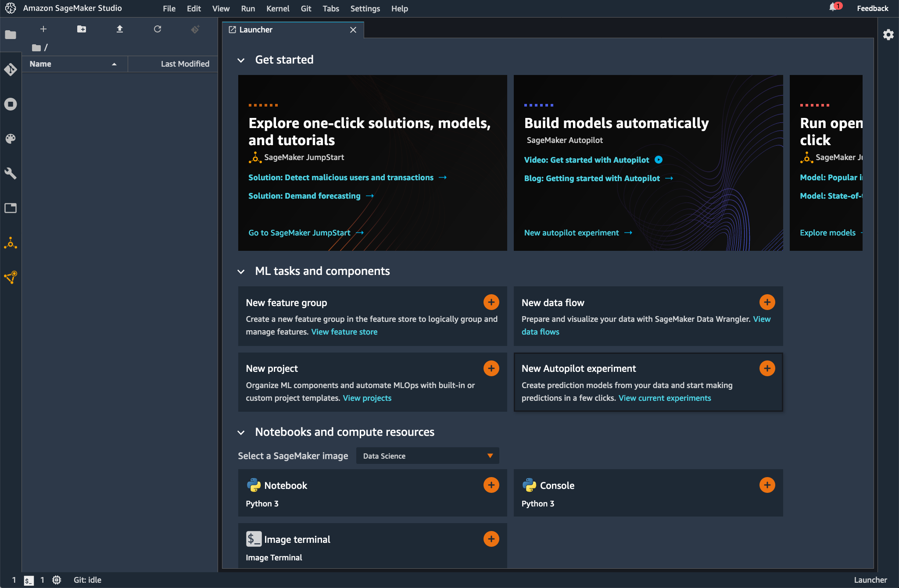Screen dimensions: 899x588
Task: Close the Launcher tab
Action: click(x=353, y=30)
